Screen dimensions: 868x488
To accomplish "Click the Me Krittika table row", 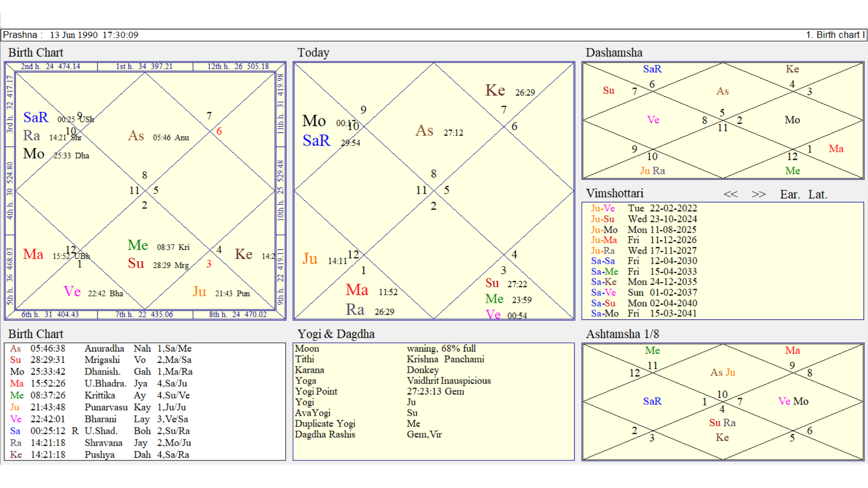I will point(101,395).
